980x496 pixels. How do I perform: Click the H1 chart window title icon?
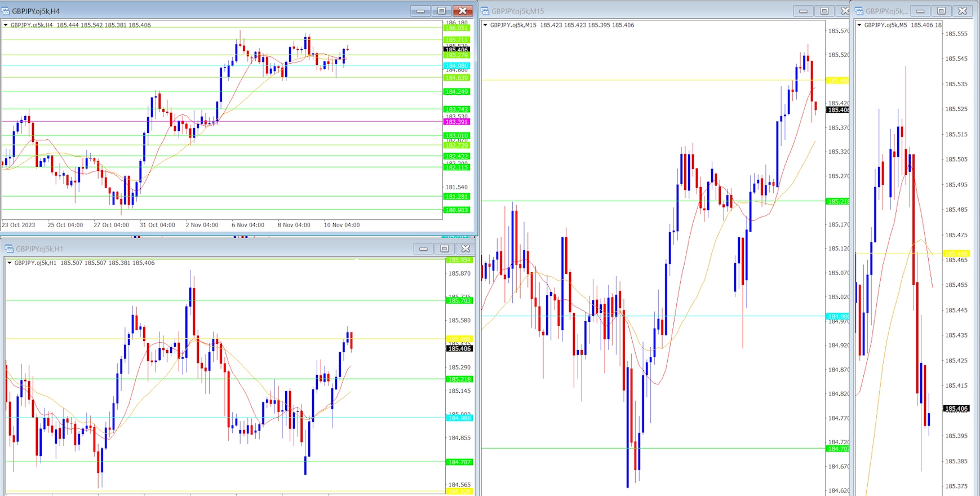pos(9,249)
